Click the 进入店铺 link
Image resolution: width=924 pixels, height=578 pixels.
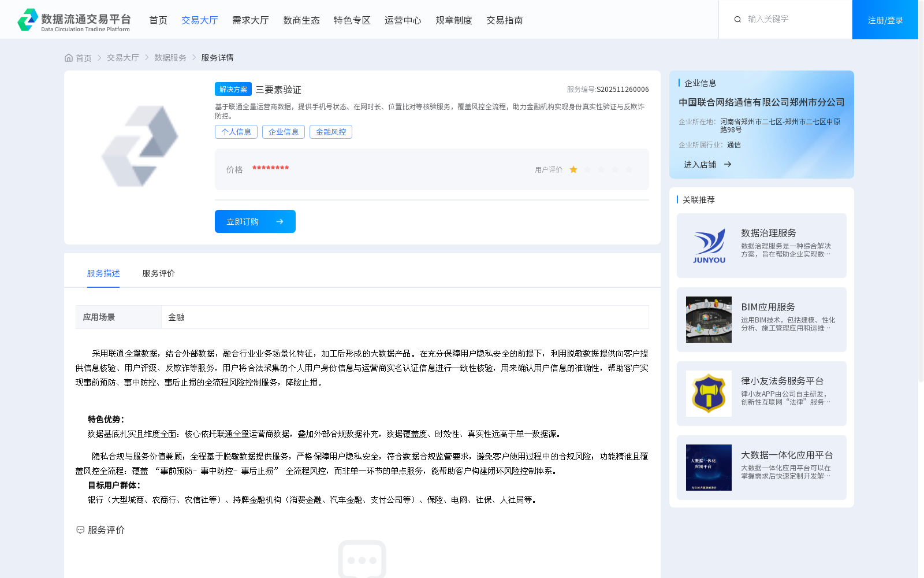click(700, 165)
